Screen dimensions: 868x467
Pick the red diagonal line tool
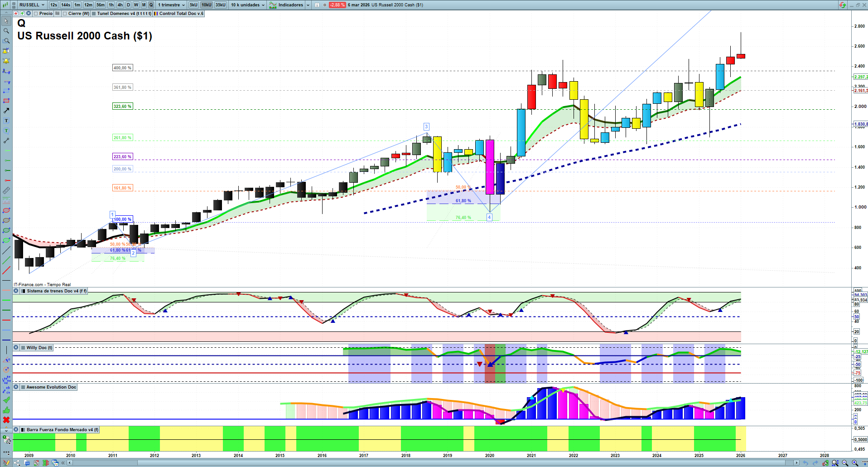click(x=6, y=270)
